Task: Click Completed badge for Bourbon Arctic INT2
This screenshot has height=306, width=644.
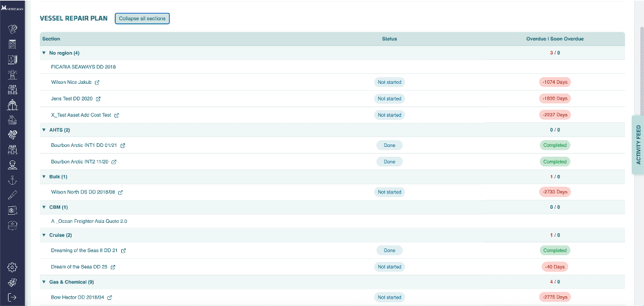Action: click(555, 162)
